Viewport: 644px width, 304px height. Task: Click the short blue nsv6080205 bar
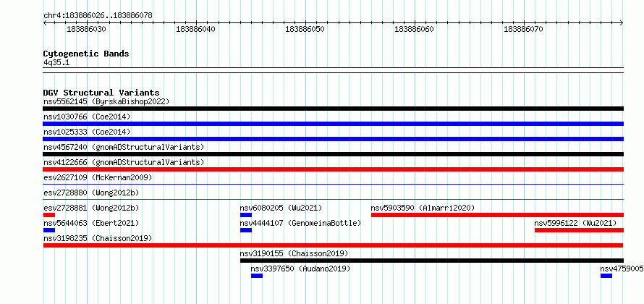[x=245, y=215]
